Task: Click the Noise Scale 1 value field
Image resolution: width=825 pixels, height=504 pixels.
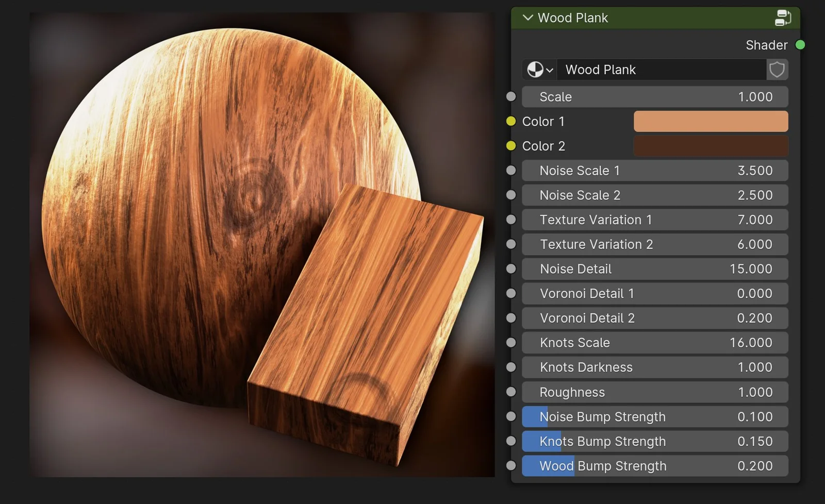Action: (x=654, y=171)
